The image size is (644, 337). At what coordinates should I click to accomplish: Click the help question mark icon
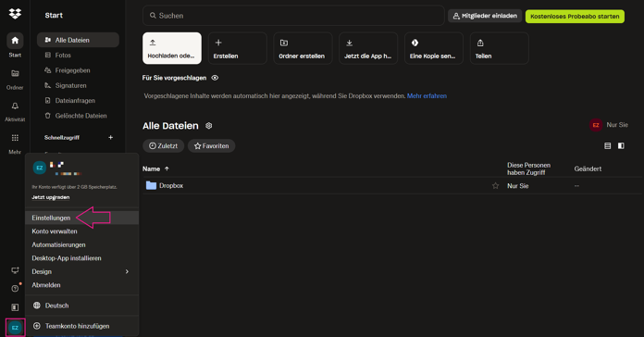[x=15, y=289]
